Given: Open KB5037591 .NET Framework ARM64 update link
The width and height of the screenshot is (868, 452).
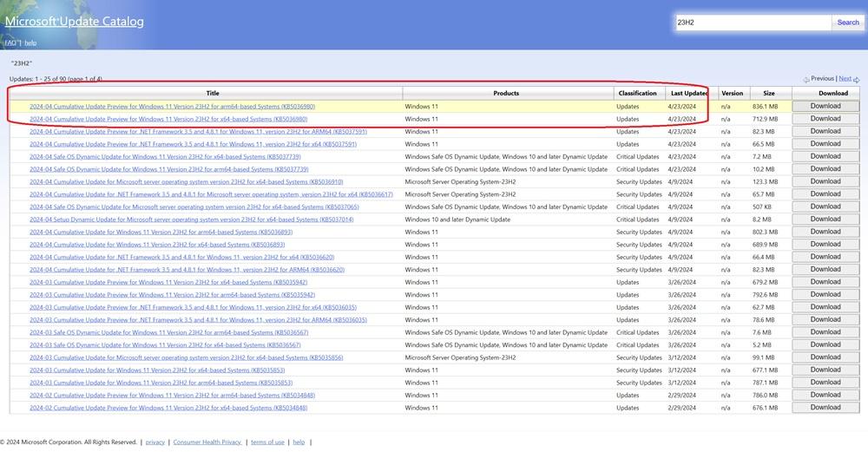Looking at the screenshot, I should (198, 131).
